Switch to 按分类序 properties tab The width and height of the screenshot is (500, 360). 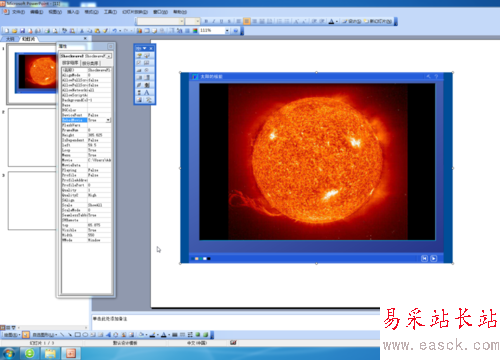pyautogui.click(x=90, y=63)
